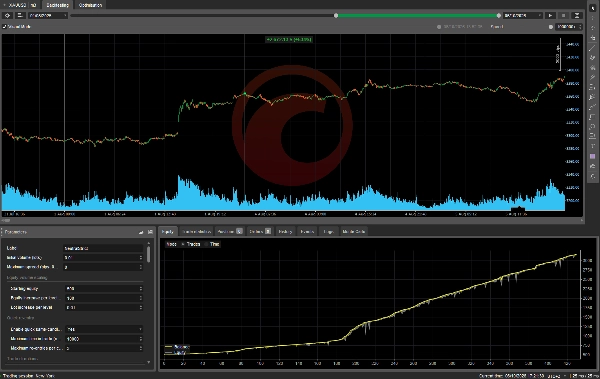Image resolution: width=600 pixels, height=379 pixels.
Task: Click the right handle of the date range slider
Action: coord(499,16)
